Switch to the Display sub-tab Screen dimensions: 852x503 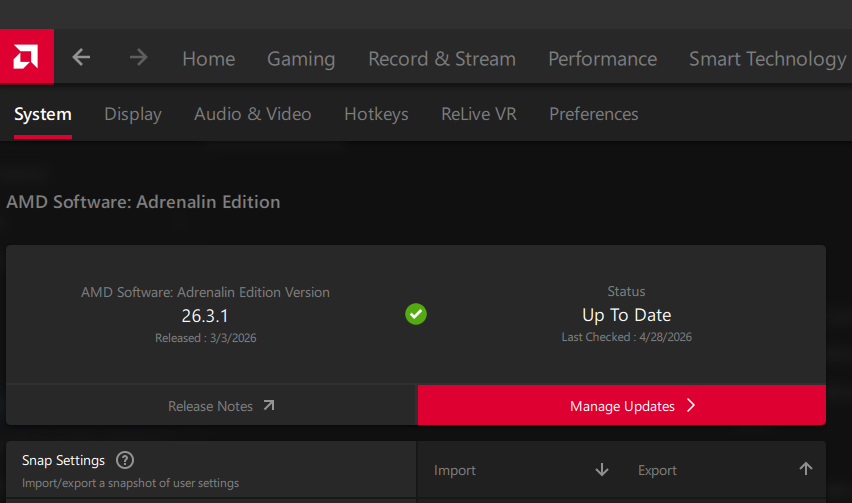coord(133,114)
